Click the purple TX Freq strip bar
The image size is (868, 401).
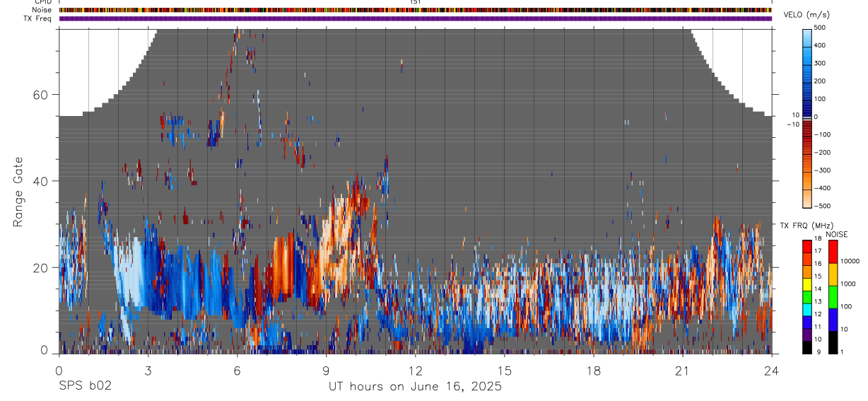[415, 18]
